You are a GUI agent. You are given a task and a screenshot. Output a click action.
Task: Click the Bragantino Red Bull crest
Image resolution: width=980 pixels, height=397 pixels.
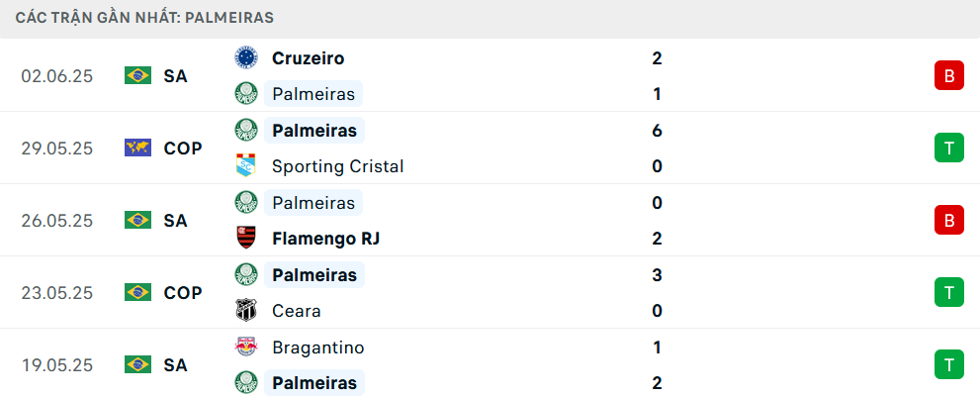[x=245, y=347]
